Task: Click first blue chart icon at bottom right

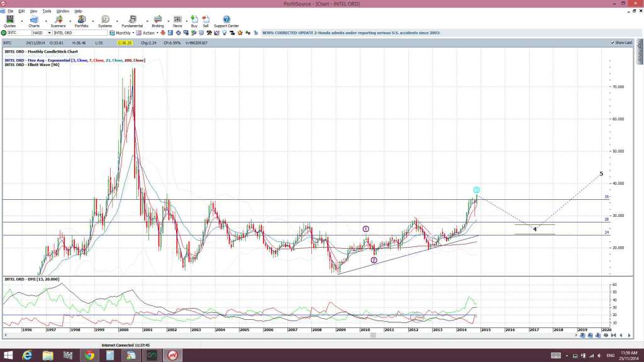Action: click(582, 336)
